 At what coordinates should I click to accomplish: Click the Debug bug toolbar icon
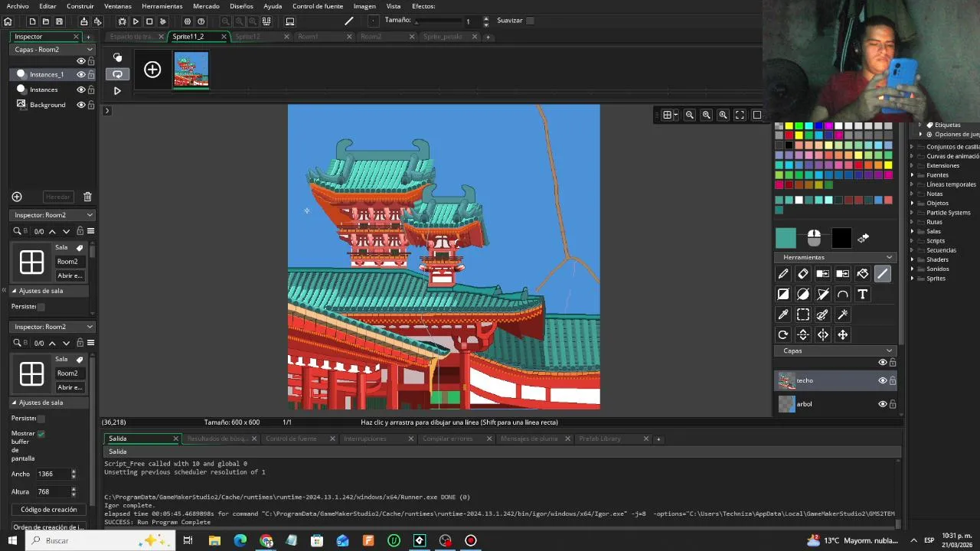point(122,21)
